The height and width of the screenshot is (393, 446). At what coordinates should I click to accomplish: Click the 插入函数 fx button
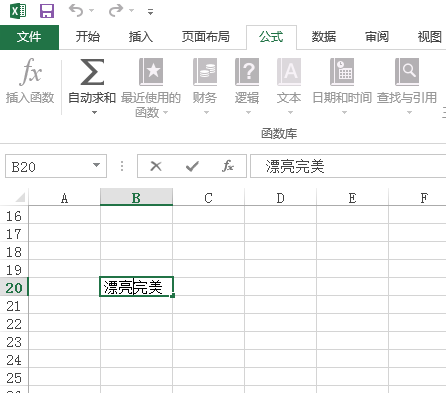click(x=30, y=81)
